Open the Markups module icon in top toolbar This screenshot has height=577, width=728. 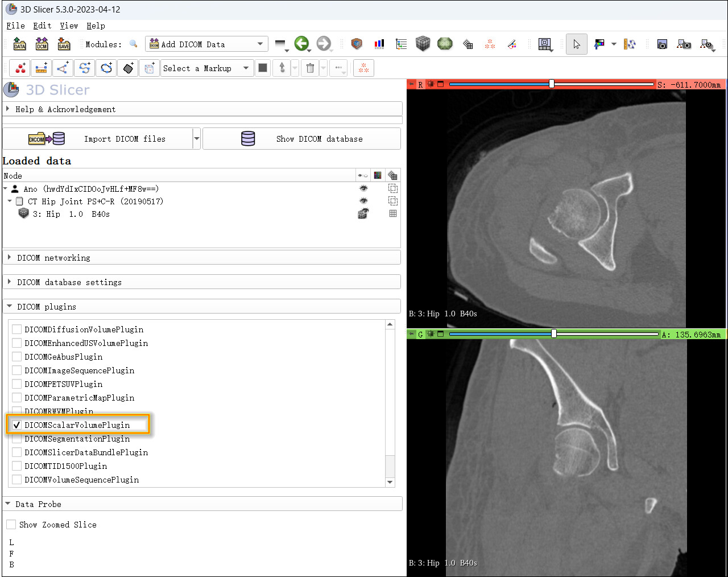[x=490, y=44]
